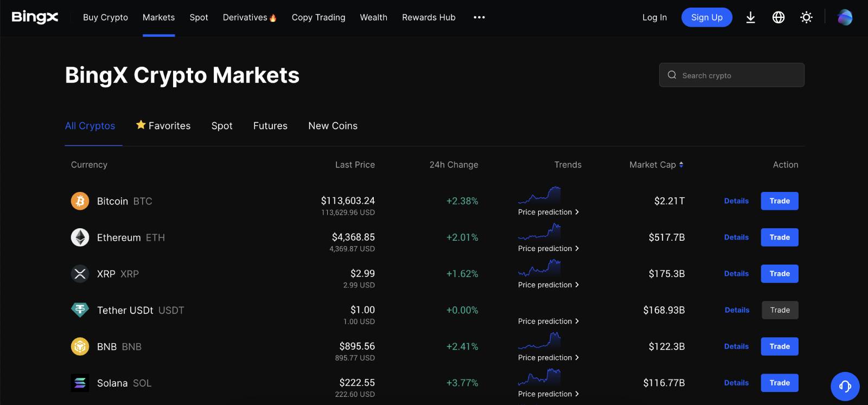868x405 pixels.
Task: Open Solana Price prediction link
Action: pyautogui.click(x=548, y=394)
